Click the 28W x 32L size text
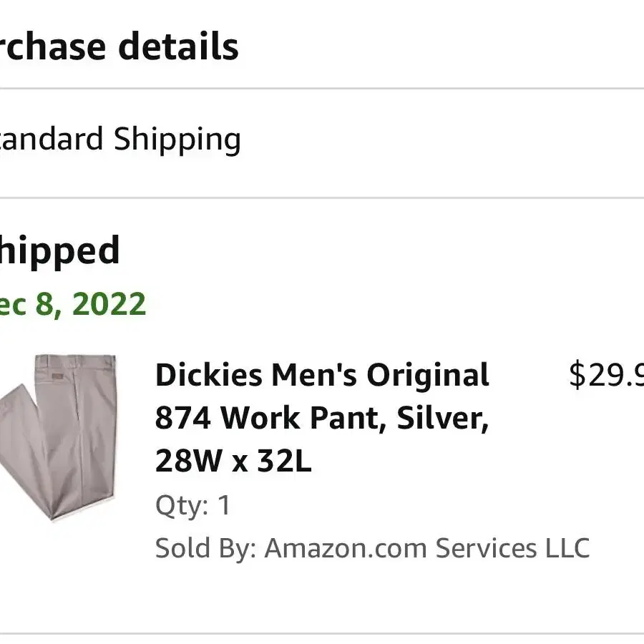644x644 pixels. (x=233, y=460)
